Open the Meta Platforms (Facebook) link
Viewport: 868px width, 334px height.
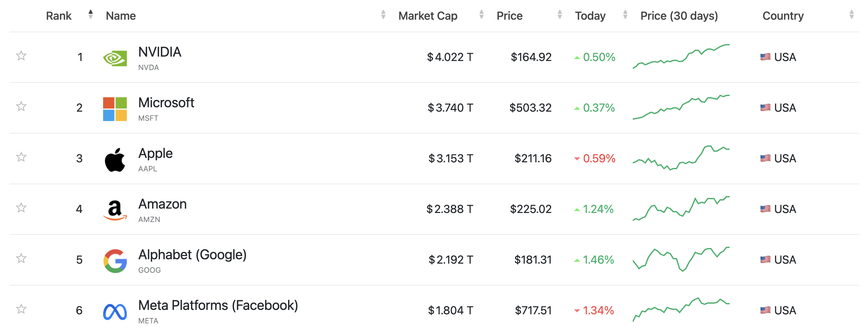pyautogui.click(x=218, y=305)
